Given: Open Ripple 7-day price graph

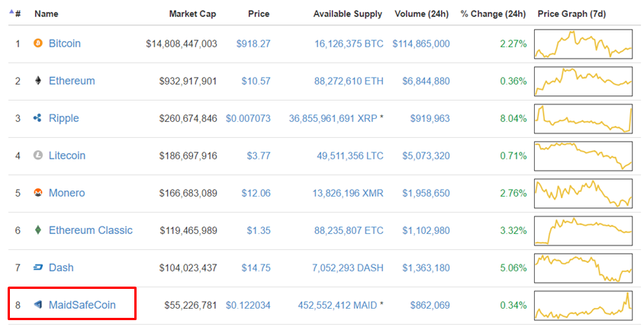Looking at the screenshot, I should point(583,119).
